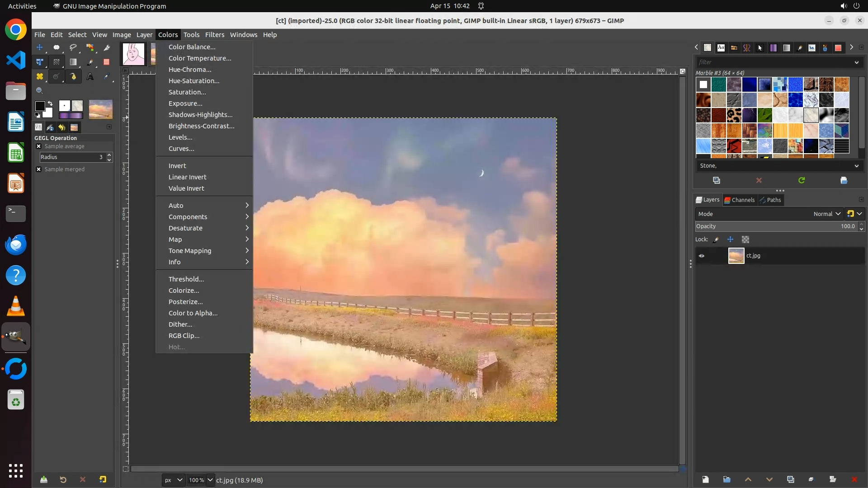Click the foreground black color swatch
The image size is (868, 488).
tap(40, 106)
